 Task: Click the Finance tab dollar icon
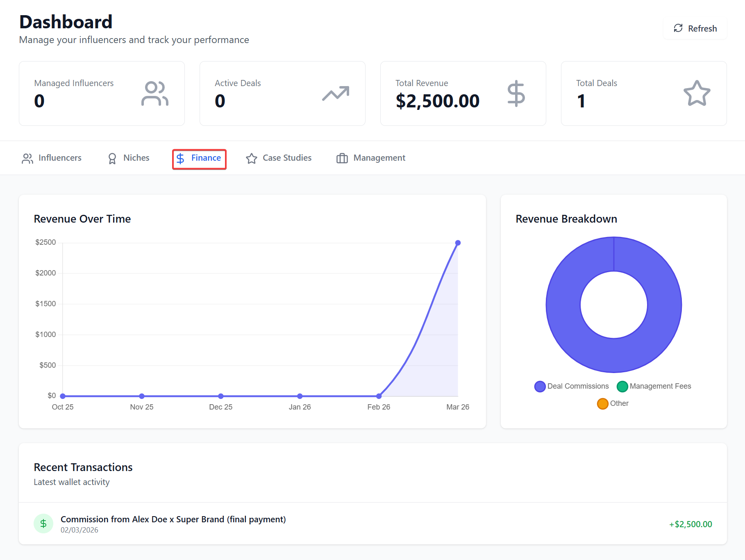(x=180, y=159)
